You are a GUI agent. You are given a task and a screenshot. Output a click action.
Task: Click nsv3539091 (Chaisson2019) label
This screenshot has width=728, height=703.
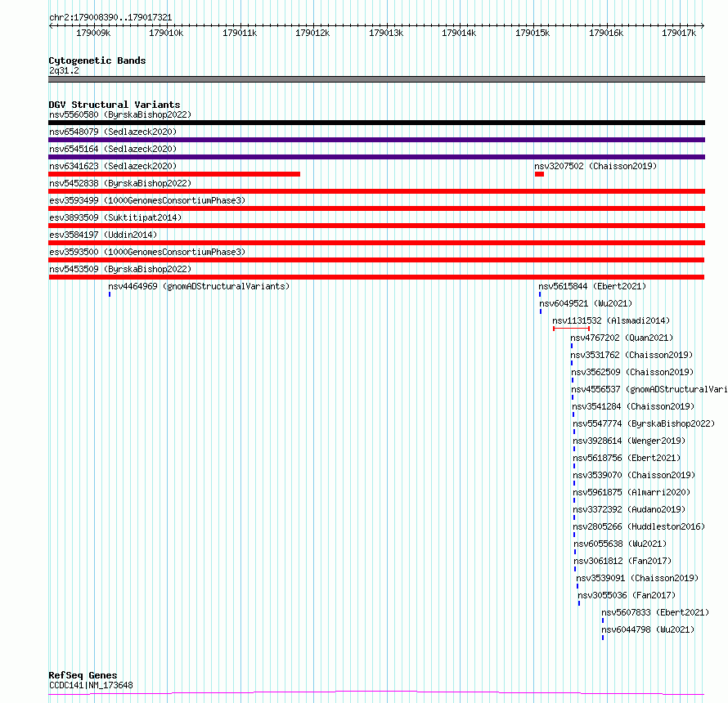637,578
